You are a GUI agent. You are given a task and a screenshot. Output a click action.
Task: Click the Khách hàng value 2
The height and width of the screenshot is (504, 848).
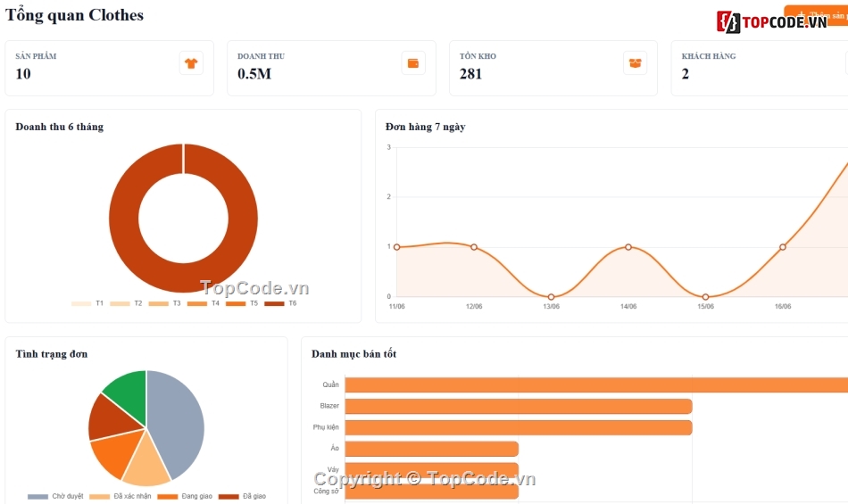686,74
